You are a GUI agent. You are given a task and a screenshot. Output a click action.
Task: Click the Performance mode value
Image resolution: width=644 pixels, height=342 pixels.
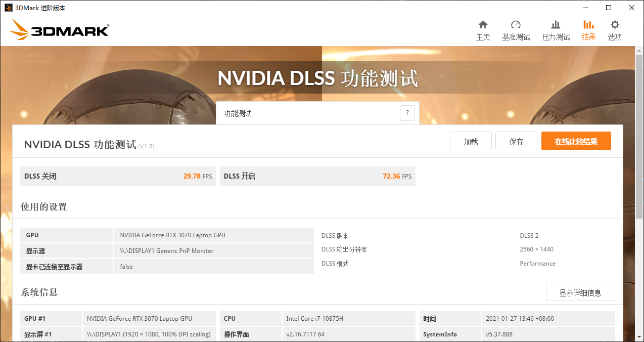(x=538, y=264)
